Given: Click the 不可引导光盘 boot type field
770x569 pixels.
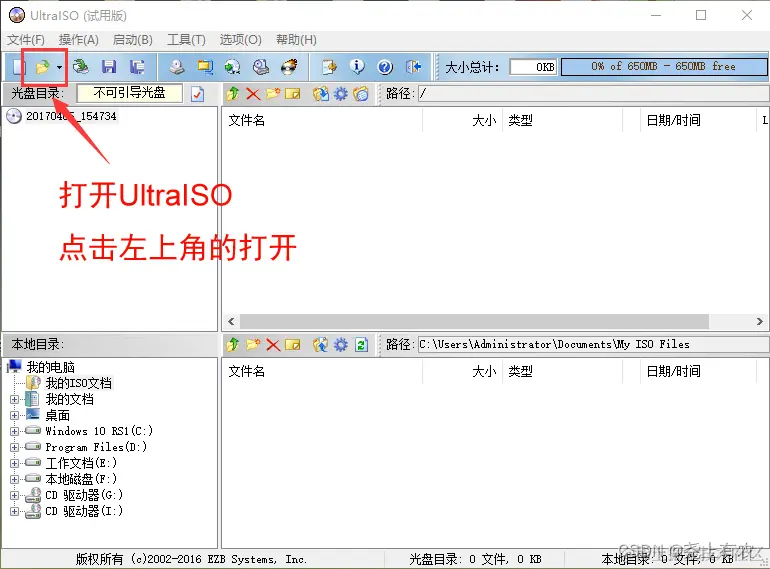Looking at the screenshot, I should (130, 93).
